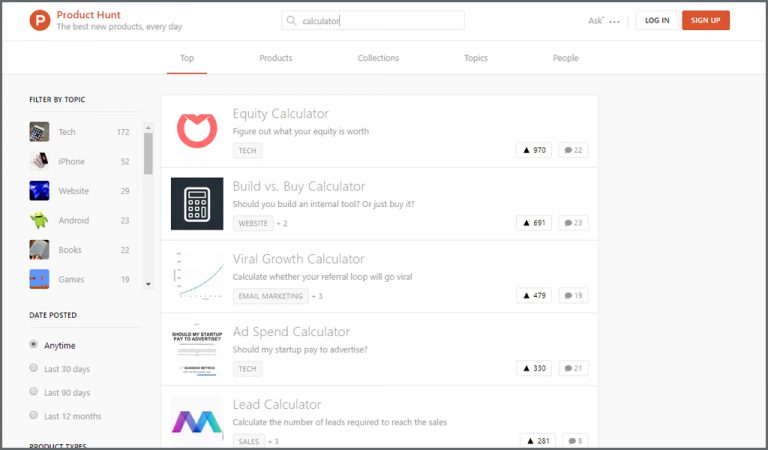Switch to the Products tab
Viewport: 768px width, 450px height.
pos(276,58)
